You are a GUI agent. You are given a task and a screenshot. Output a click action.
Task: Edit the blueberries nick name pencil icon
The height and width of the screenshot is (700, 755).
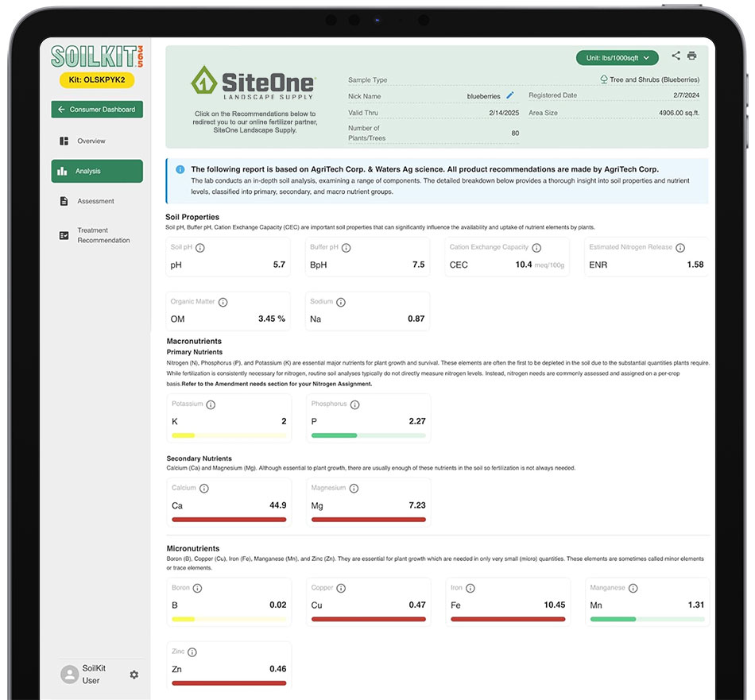click(510, 95)
